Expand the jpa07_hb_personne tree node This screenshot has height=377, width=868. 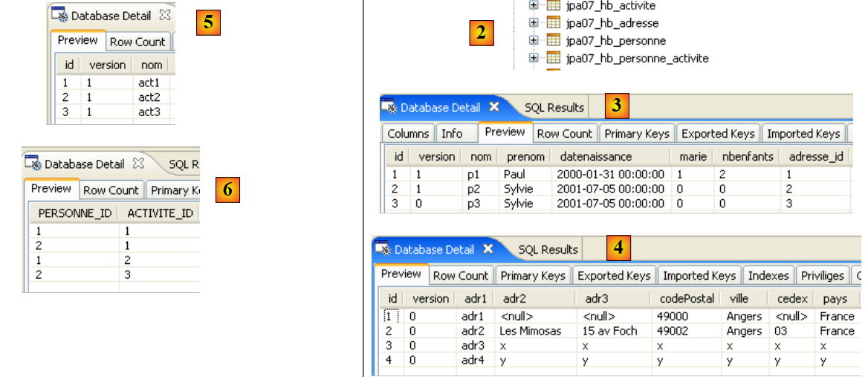[533, 41]
